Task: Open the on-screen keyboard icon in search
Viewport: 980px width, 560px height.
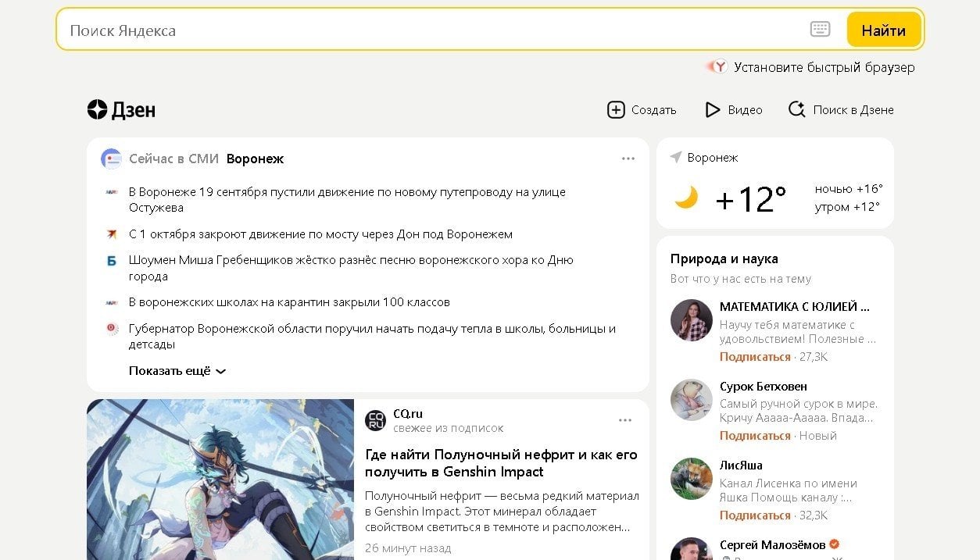Action: [x=820, y=30]
